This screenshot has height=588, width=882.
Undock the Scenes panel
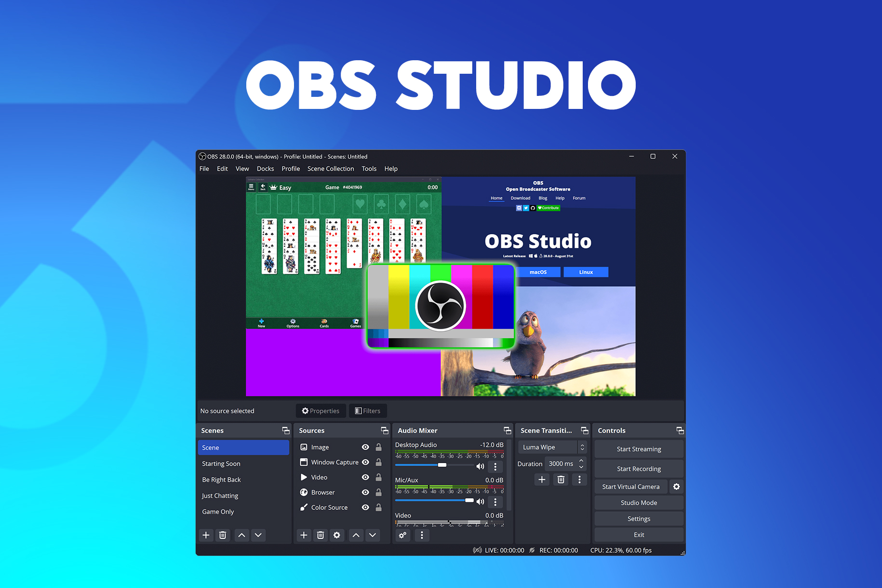(x=286, y=430)
